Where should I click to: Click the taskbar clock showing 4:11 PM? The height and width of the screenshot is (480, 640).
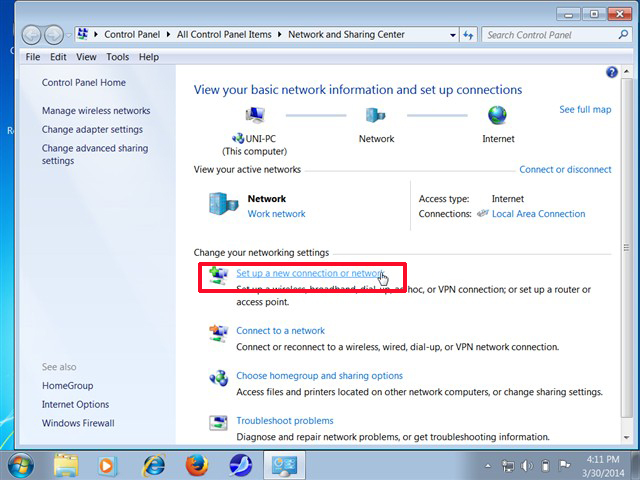(x=603, y=466)
